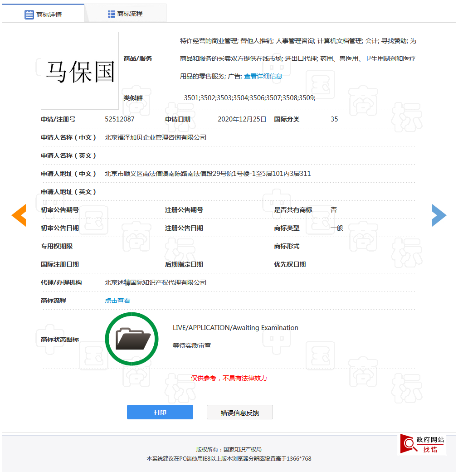Image resolution: width=458 pixels, height=476 pixels.
Task: Click the grid icon on 商标流程 tab
Action: [x=112, y=14]
